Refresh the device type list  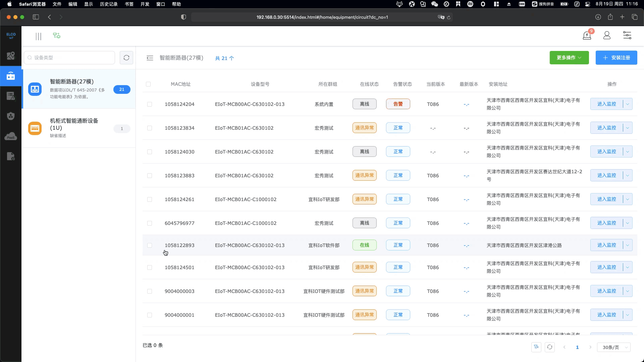coord(126,58)
